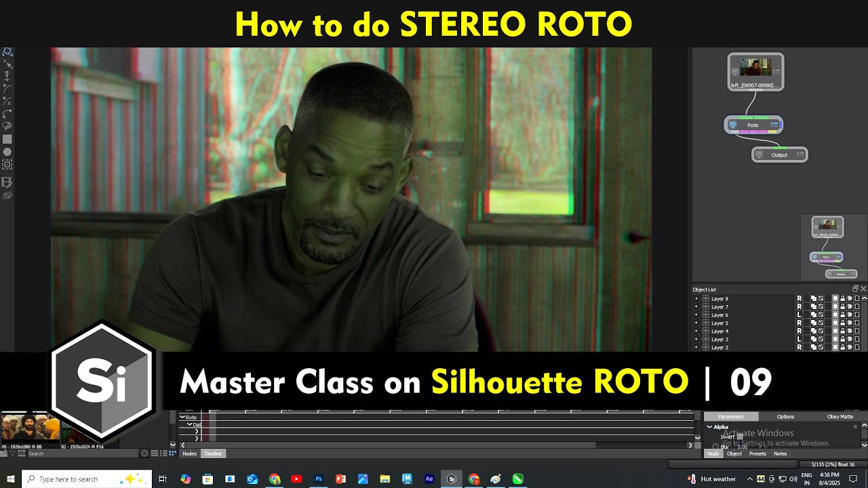
Task: Clear the source browser search
Action: pyautogui.click(x=144, y=453)
